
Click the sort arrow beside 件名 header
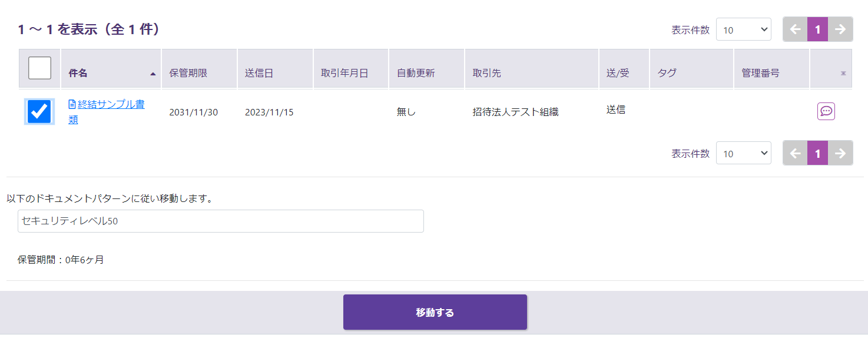point(153,74)
